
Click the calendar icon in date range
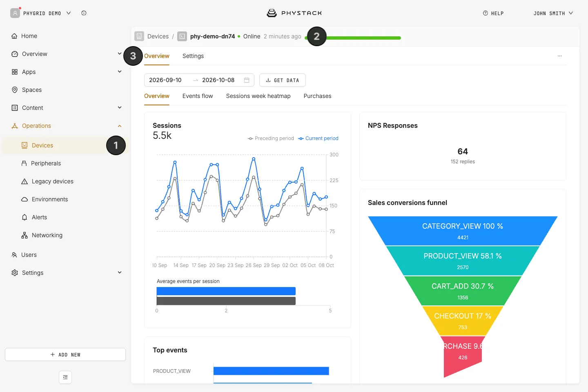(247, 80)
